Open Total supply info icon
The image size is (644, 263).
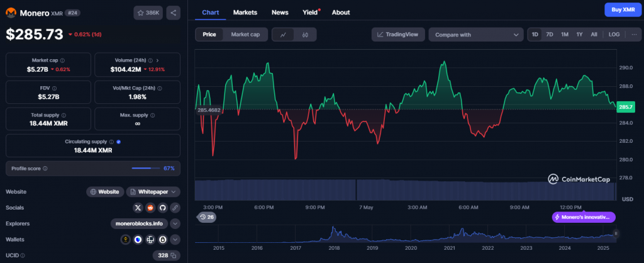(64, 116)
